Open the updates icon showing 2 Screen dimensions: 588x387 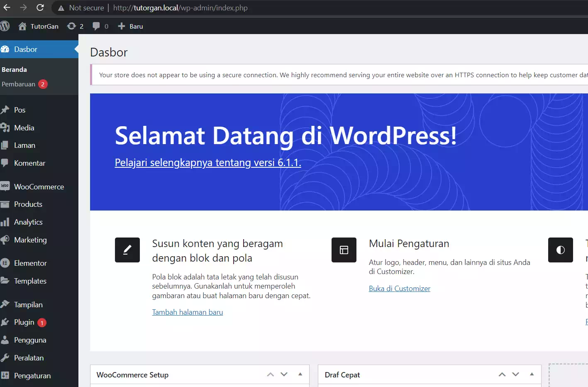[71, 26]
